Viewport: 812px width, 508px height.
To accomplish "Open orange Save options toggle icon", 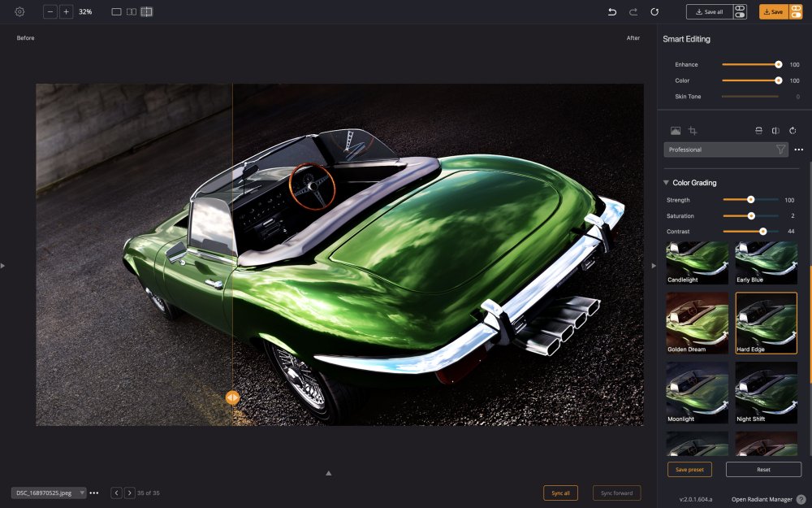I will point(796,11).
